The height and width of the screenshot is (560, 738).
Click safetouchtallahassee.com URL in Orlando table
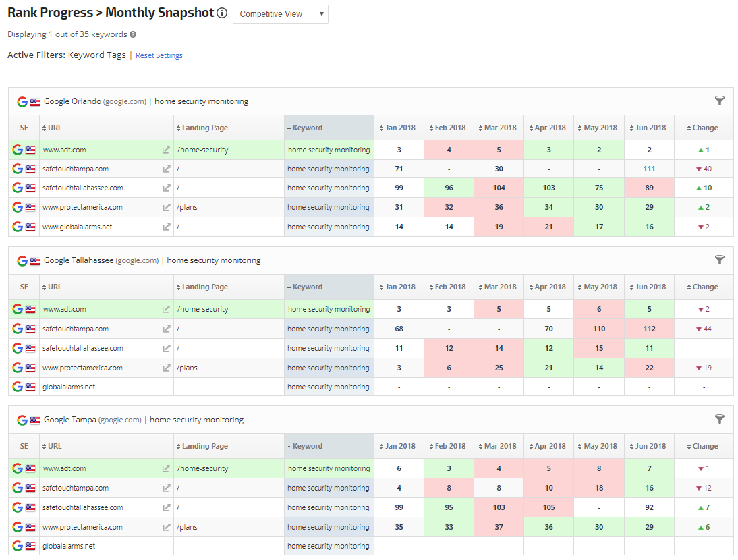(82, 188)
